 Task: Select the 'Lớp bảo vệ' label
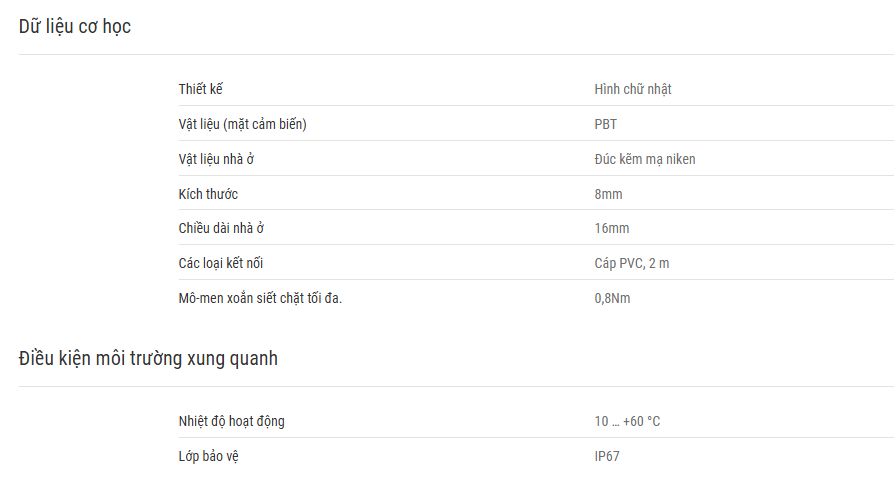209,456
